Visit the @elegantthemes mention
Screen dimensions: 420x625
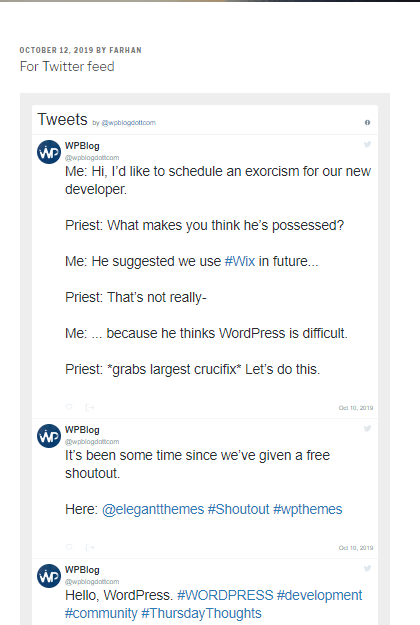click(153, 509)
